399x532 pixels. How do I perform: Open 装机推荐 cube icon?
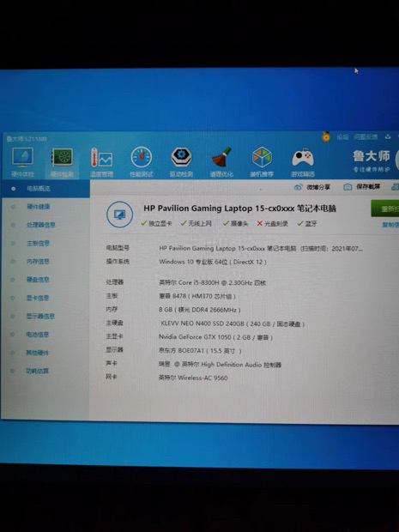pyautogui.click(x=262, y=162)
